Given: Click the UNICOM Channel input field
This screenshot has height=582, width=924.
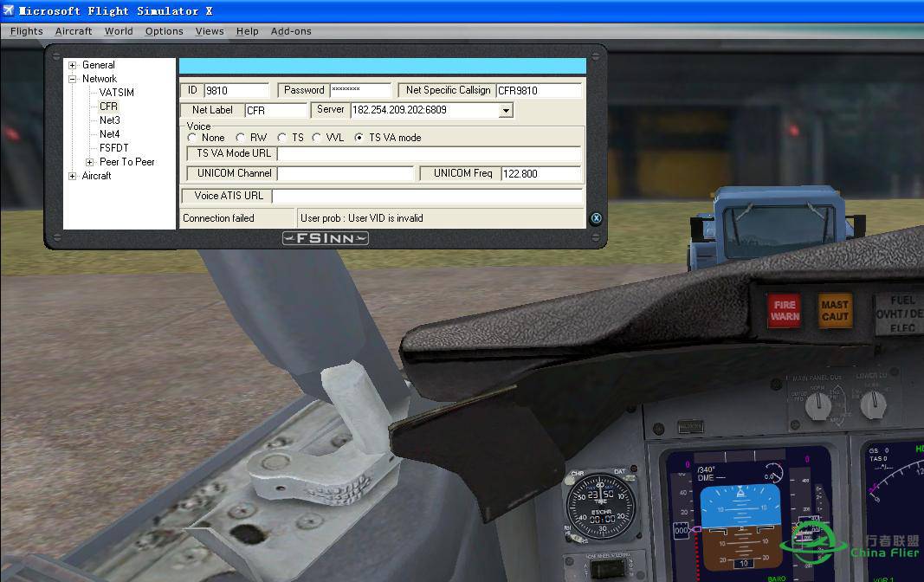Looking at the screenshot, I should click(346, 174).
